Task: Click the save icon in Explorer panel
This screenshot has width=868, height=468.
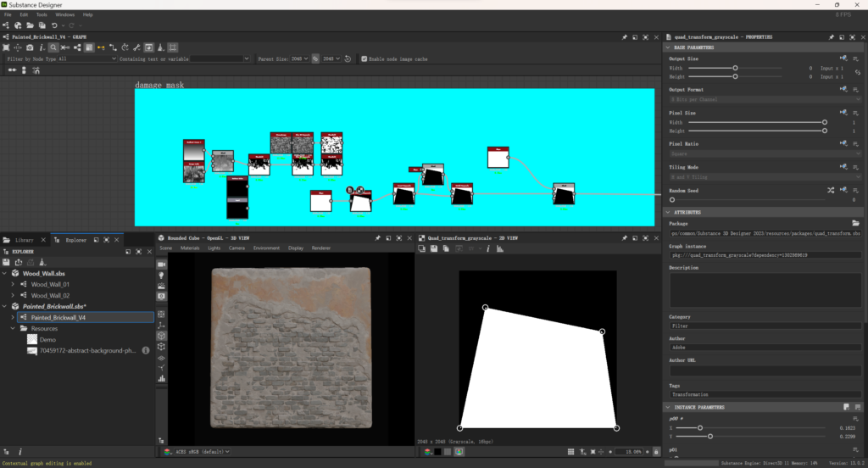Action: (x=7, y=263)
